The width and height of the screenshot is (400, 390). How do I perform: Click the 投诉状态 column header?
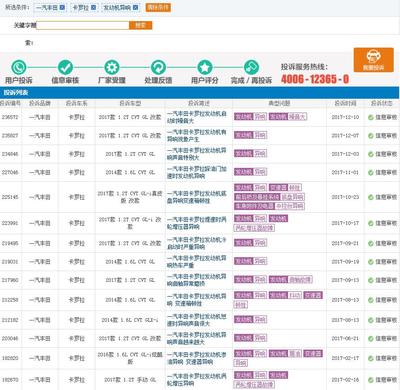382,103
